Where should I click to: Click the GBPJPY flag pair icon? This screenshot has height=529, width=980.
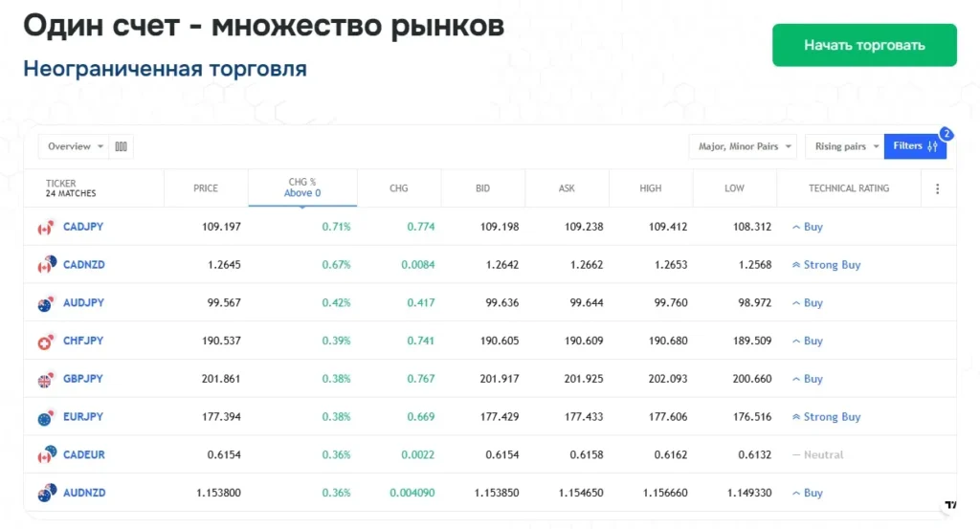tap(45, 380)
